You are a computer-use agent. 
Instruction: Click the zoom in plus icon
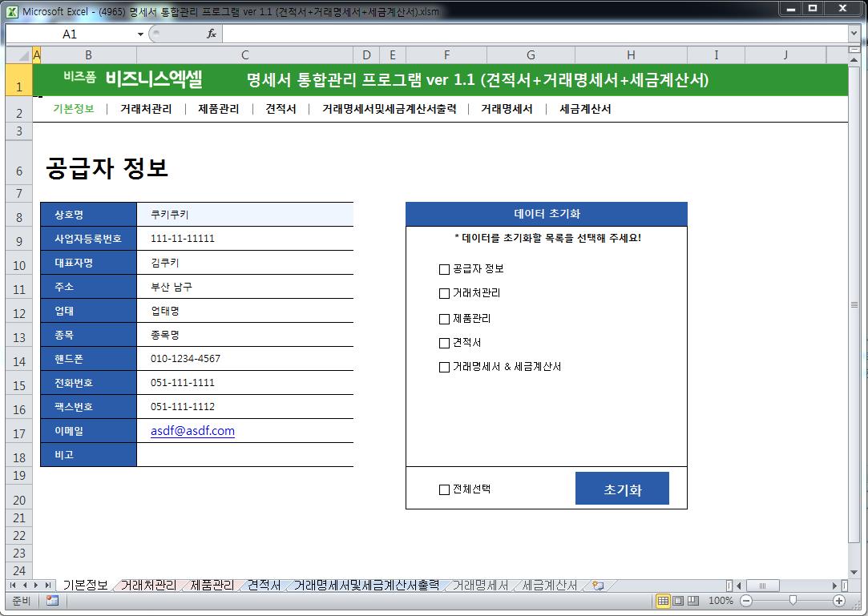(x=839, y=601)
